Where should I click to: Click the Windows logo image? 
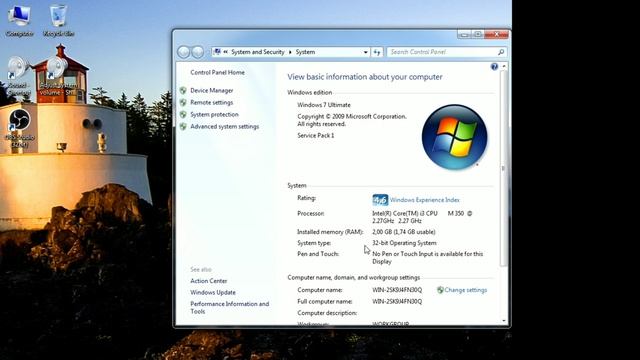[454, 137]
